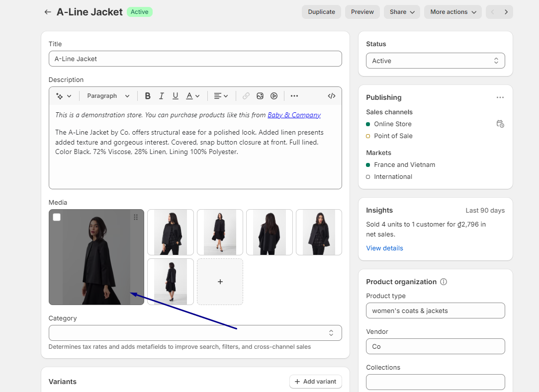Screen dimensions: 539x392
Task: Click the Title input field
Action: (x=195, y=59)
